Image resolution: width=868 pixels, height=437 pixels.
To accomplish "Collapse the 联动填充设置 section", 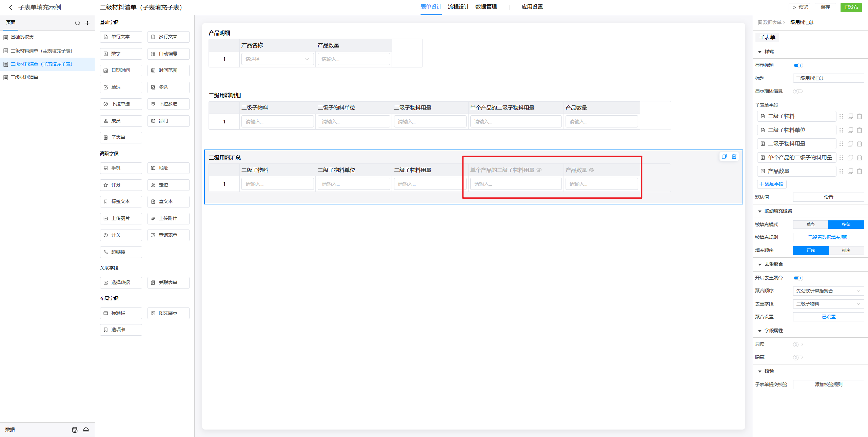I will [760, 211].
